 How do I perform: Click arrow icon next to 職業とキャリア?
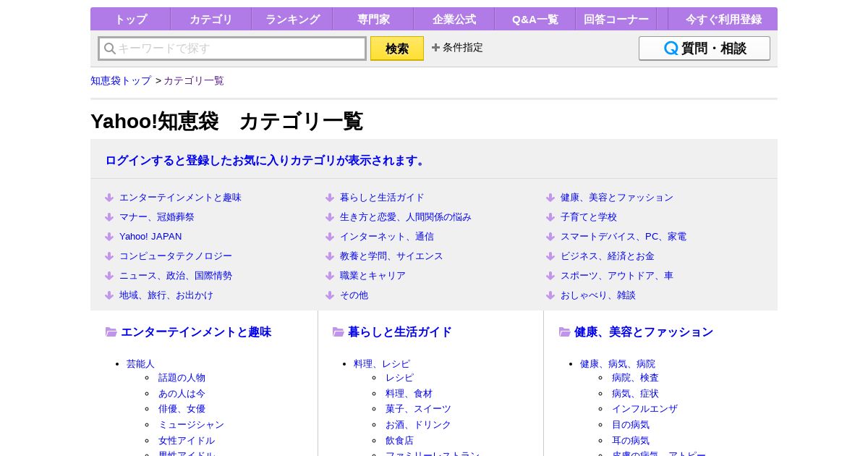pyautogui.click(x=330, y=276)
